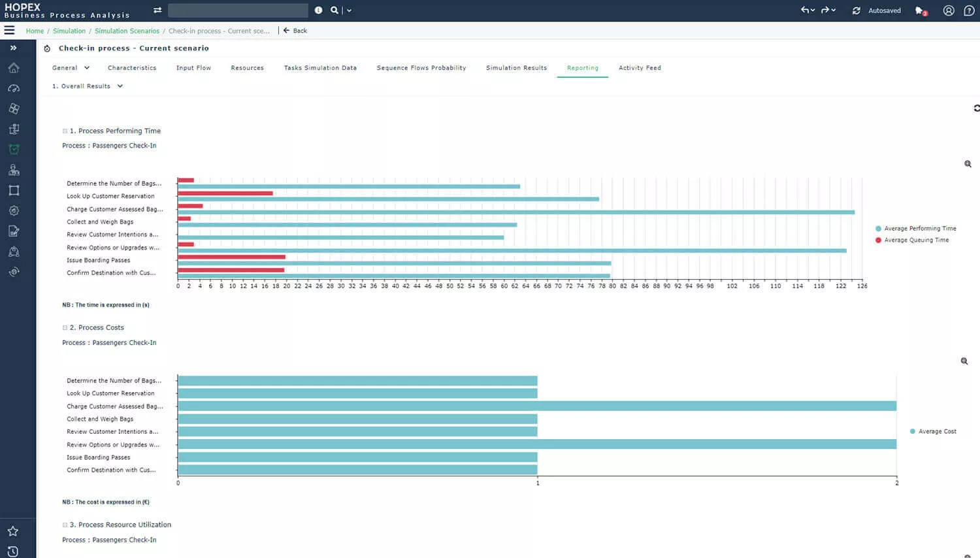The width and height of the screenshot is (980, 558).
Task: Click the redo arrow icon
Action: [825, 10]
